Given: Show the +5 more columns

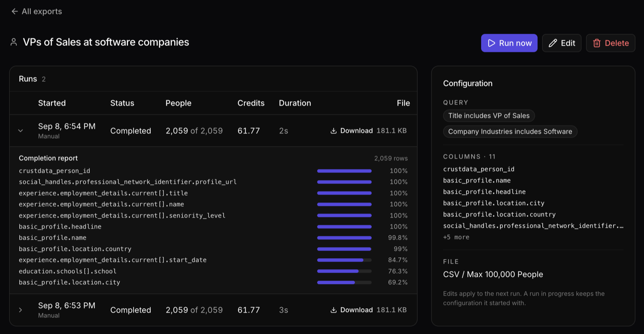Looking at the screenshot, I should [x=456, y=237].
